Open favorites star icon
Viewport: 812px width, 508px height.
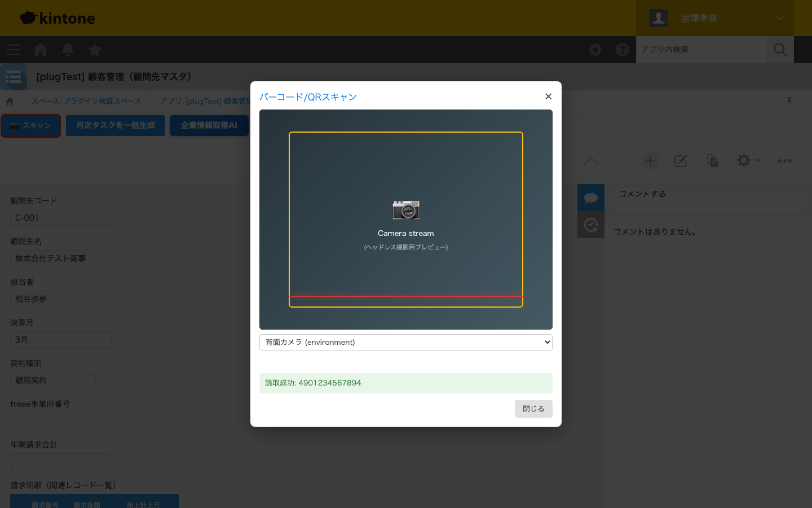click(x=95, y=50)
